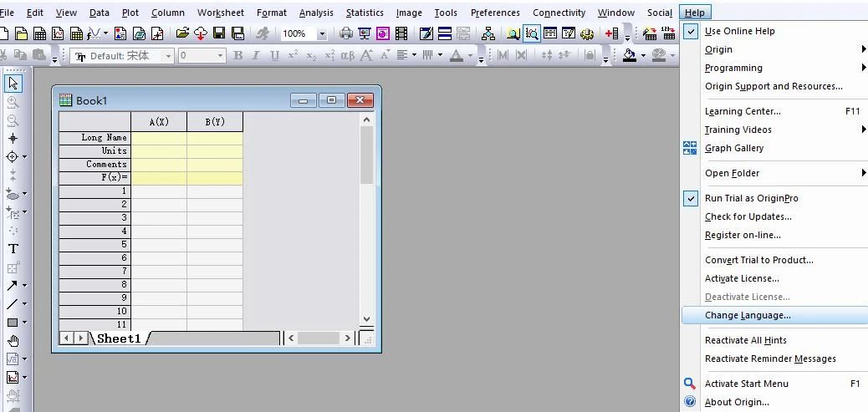Click the Save Project floppy icon
The height and width of the screenshot is (412, 868).
[x=219, y=33]
